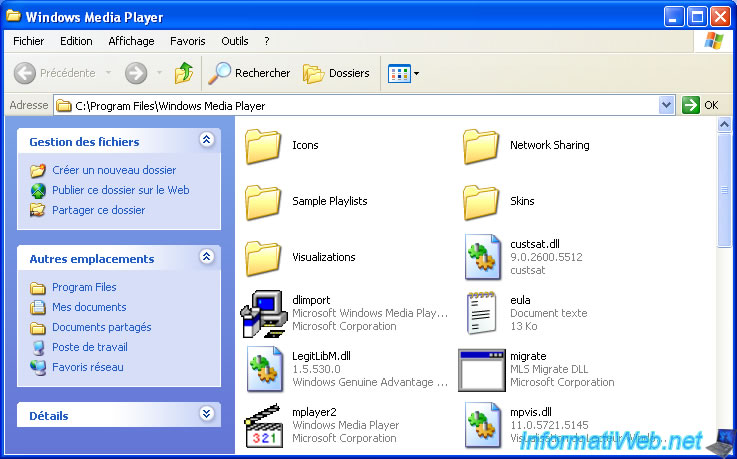Select the dlimport file name

[x=311, y=300]
